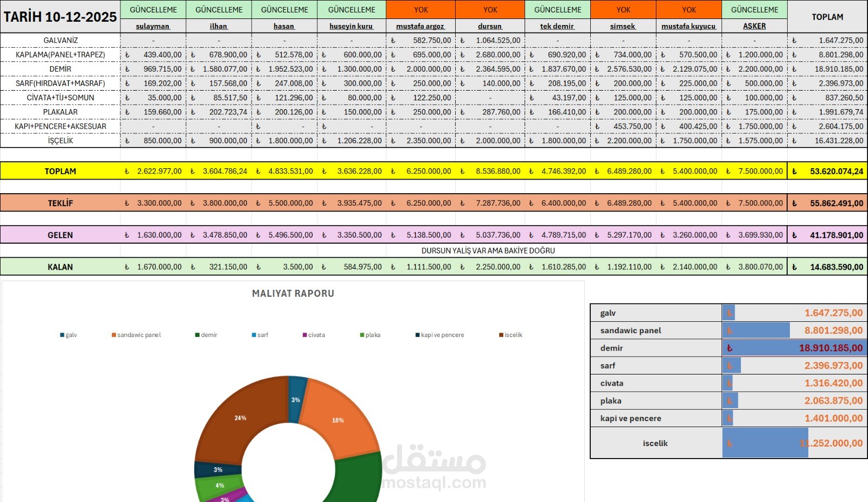The height and width of the screenshot is (502, 868).
Task: Click the mustafa argoz header cell
Action: [x=420, y=26]
